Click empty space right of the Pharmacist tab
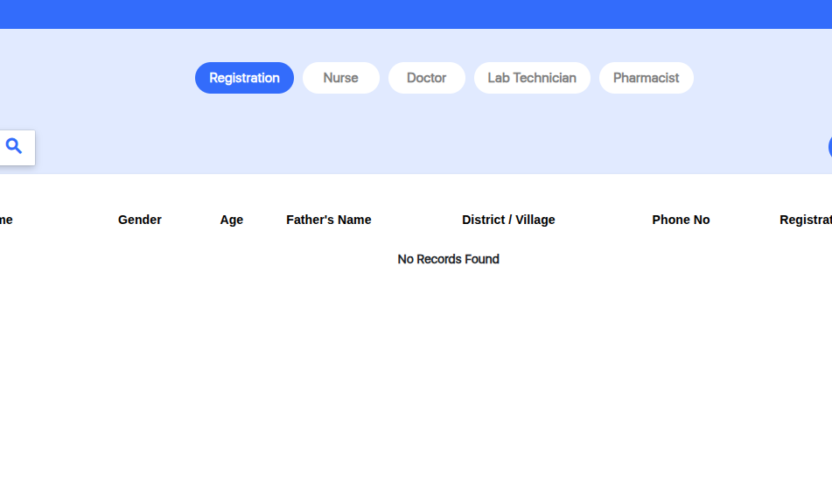 (x=761, y=78)
